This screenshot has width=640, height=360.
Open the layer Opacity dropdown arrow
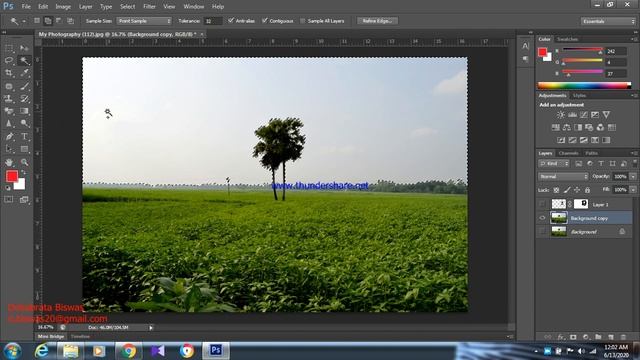633,177
